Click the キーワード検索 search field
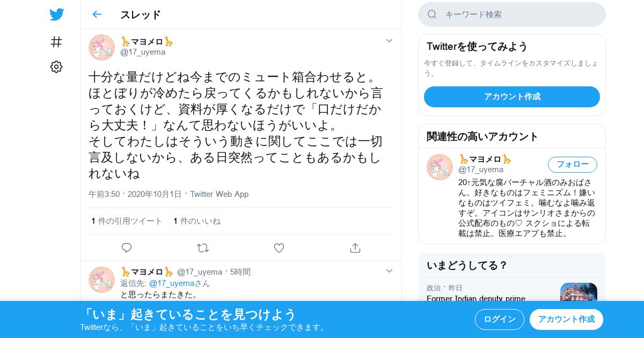 tap(512, 14)
